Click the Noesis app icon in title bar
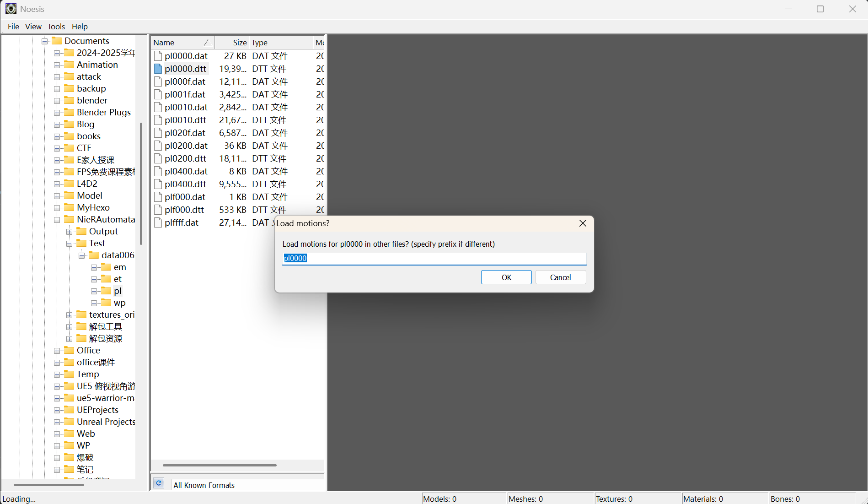 pos(11,9)
